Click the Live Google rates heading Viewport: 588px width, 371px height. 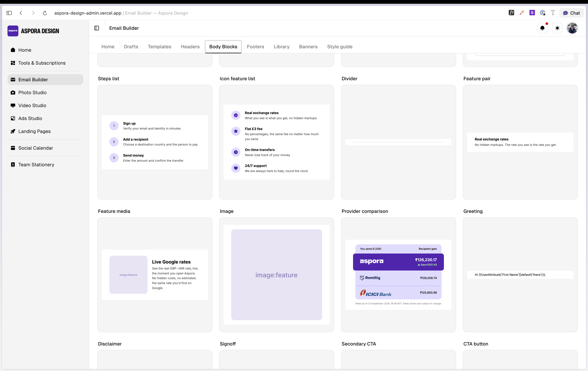tap(171, 262)
